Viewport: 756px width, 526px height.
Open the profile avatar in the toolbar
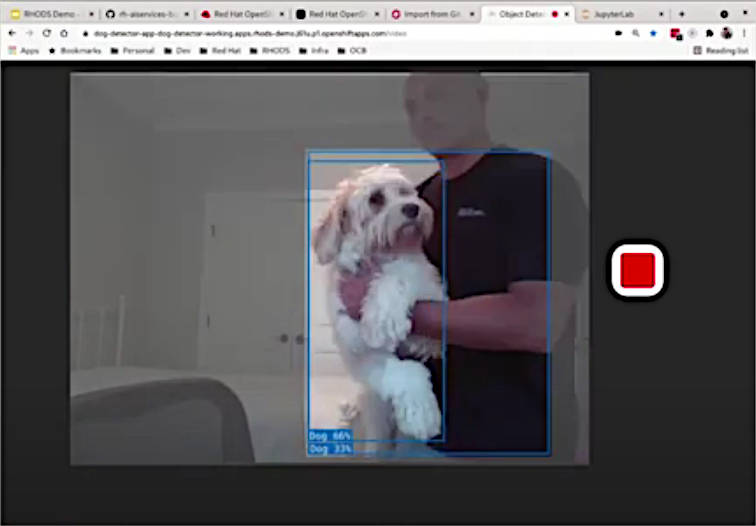pos(727,33)
